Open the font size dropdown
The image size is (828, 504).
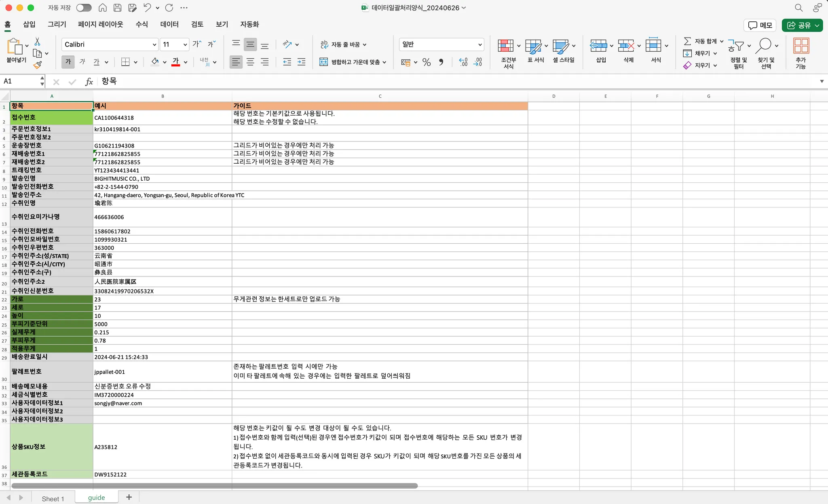pos(185,44)
